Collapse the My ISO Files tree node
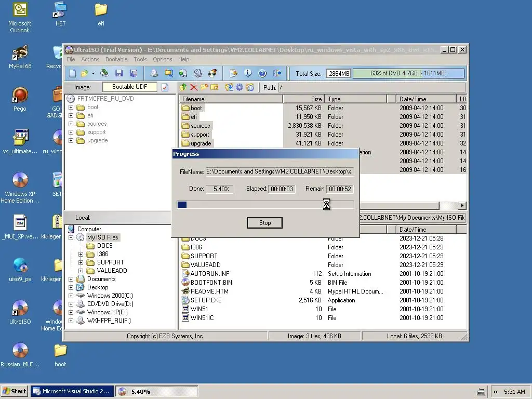Viewport: 532px width, 399px height. [71, 237]
